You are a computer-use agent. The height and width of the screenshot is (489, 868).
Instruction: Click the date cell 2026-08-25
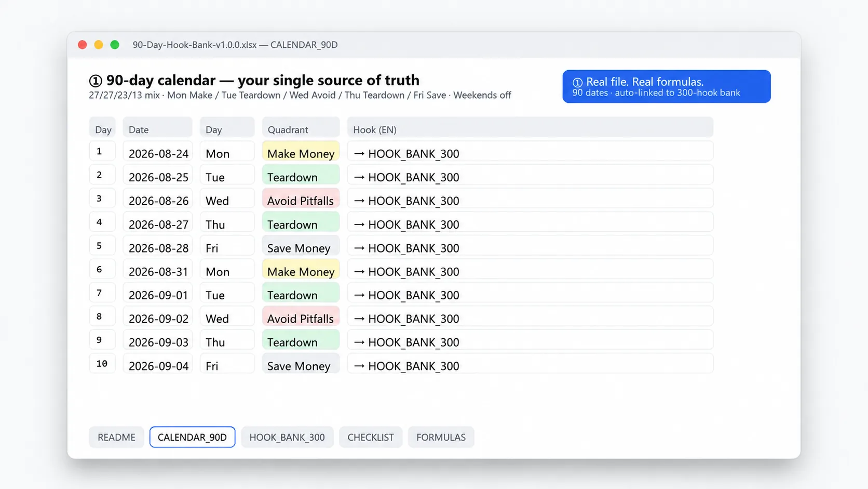tap(157, 175)
